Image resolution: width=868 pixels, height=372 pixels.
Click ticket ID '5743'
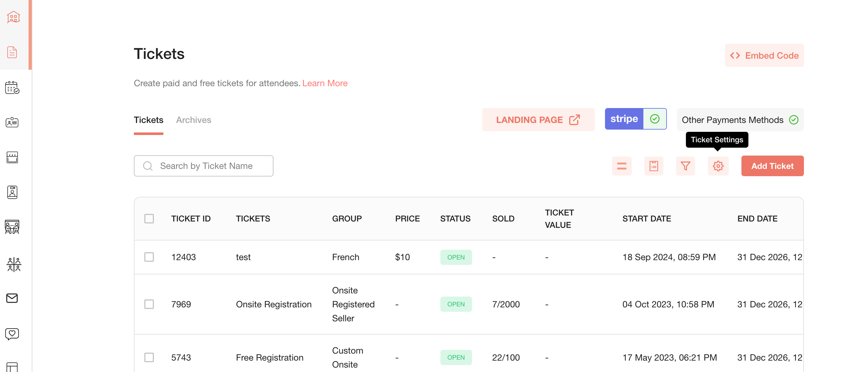click(x=181, y=357)
